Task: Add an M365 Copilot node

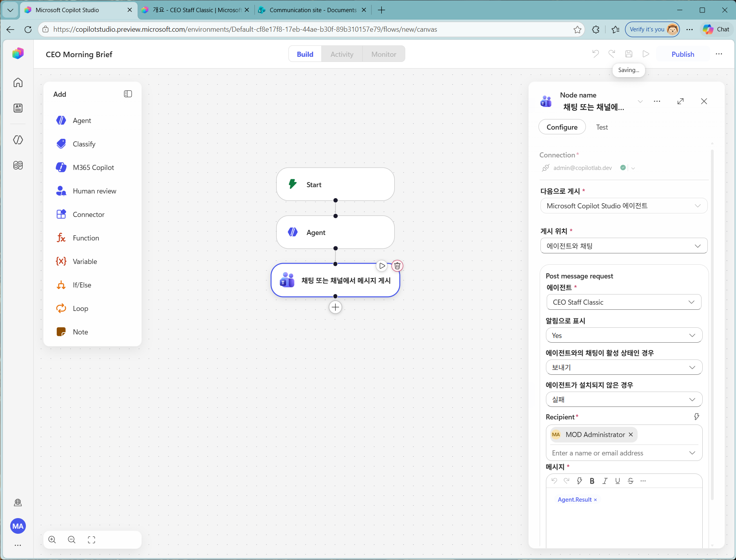Action: pyautogui.click(x=92, y=168)
